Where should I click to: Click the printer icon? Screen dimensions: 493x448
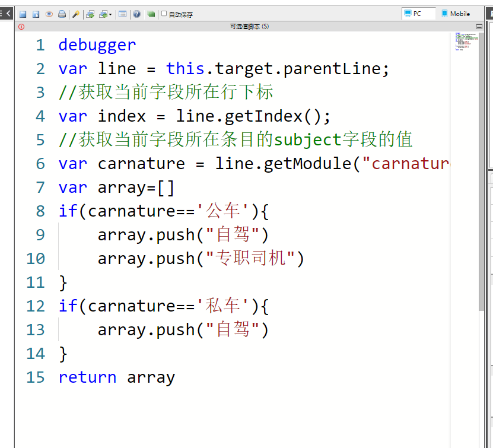pos(62,14)
